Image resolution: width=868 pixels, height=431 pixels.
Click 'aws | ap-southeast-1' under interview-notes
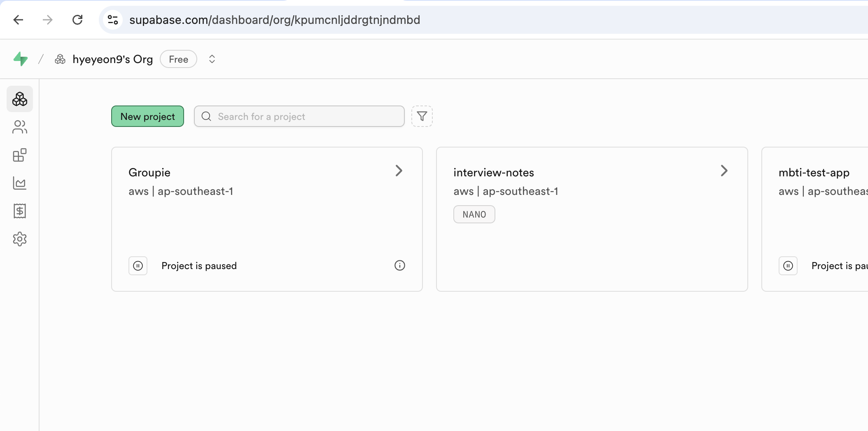tap(506, 191)
